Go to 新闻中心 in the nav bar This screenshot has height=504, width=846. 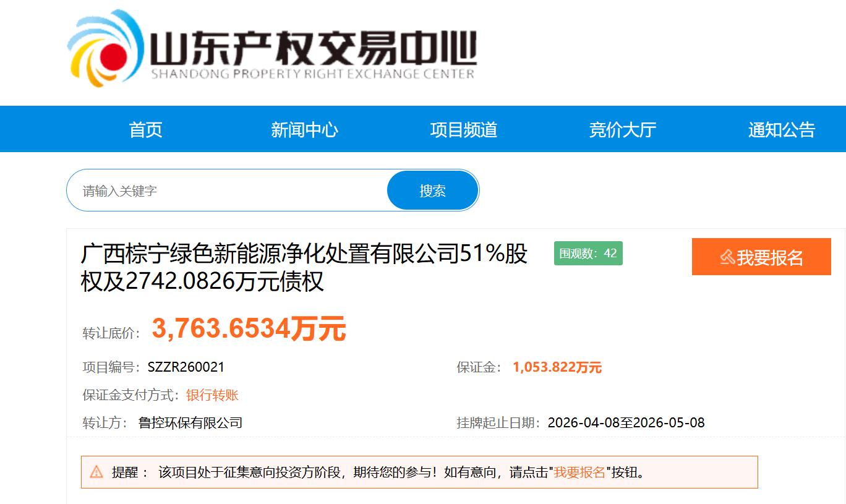pos(304,130)
